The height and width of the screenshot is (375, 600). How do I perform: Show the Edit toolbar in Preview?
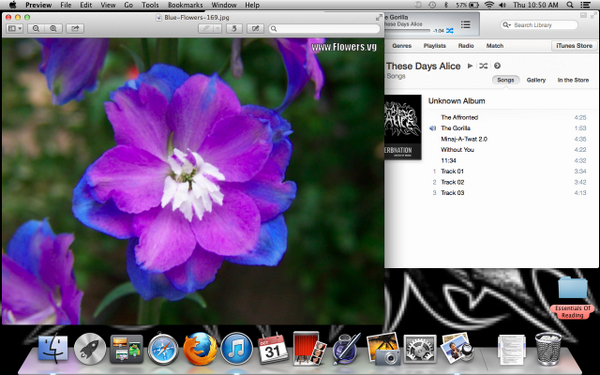point(255,28)
